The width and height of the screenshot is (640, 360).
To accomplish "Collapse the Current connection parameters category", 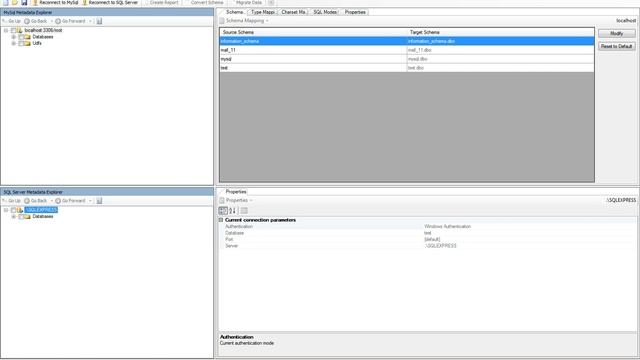I will [221, 220].
